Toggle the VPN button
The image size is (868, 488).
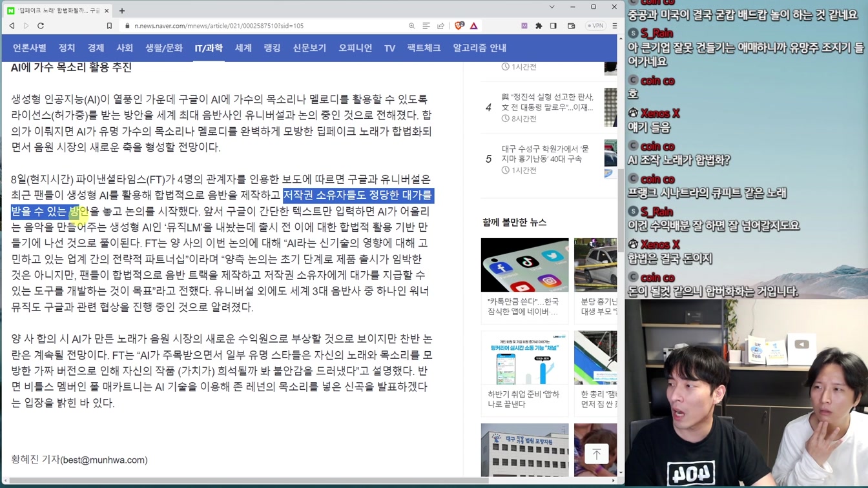[x=595, y=26]
